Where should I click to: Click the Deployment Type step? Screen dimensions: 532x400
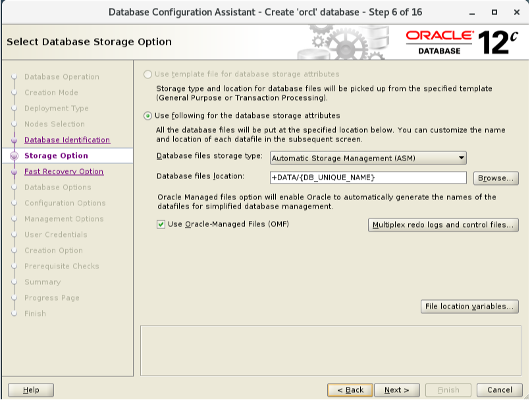tap(57, 109)
